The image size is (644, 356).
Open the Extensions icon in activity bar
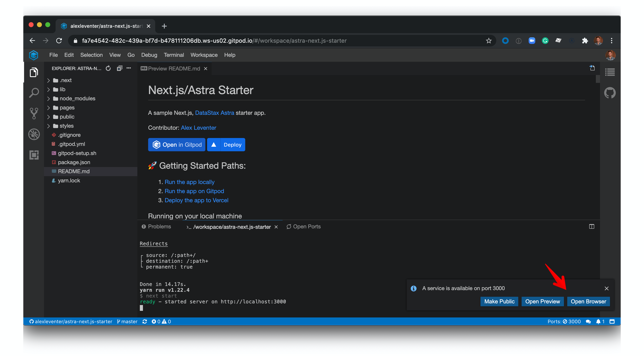[x=34, y=155]
